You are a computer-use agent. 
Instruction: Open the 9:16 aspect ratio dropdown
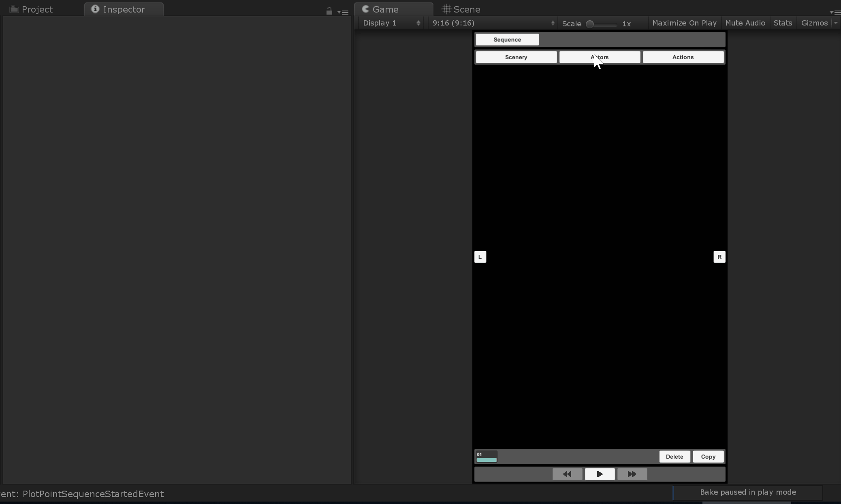click(492, 23)
